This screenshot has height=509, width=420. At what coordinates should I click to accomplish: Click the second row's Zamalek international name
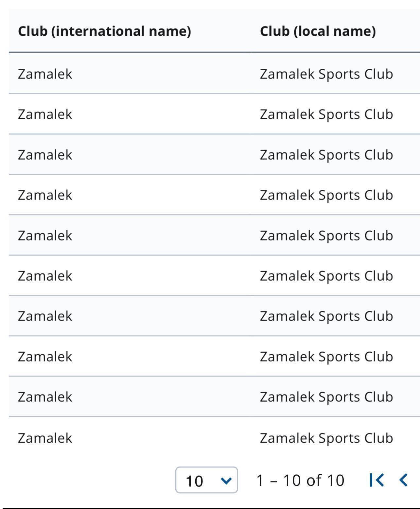45,114
